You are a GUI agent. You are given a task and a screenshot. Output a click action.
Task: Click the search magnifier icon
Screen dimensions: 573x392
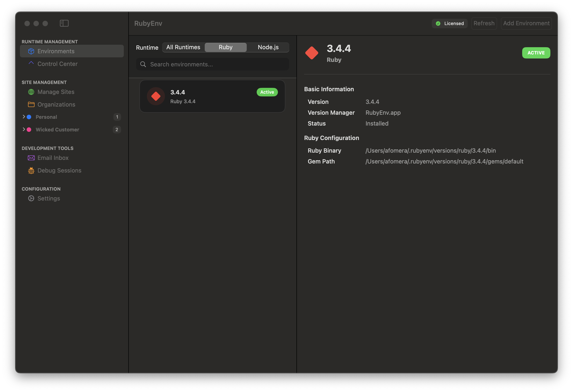click(x=143, y=64)
